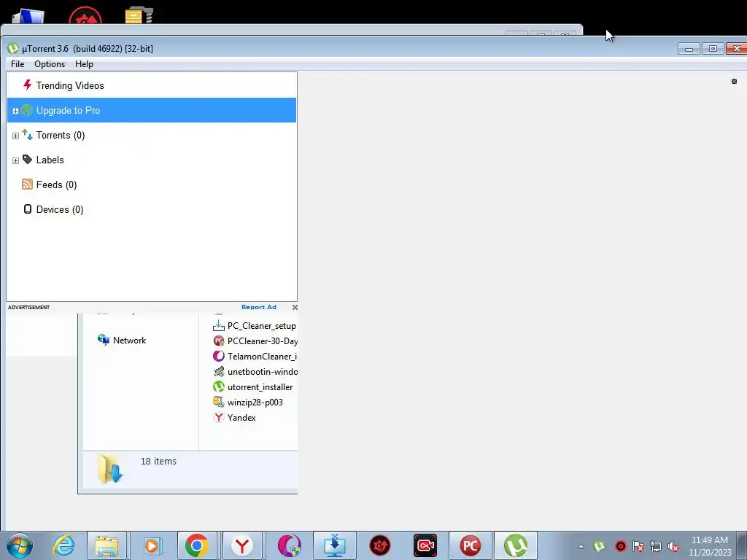The image size is (747, 560).
Task: Expand the Torrents (0) tree node
Action: (15, 136)
